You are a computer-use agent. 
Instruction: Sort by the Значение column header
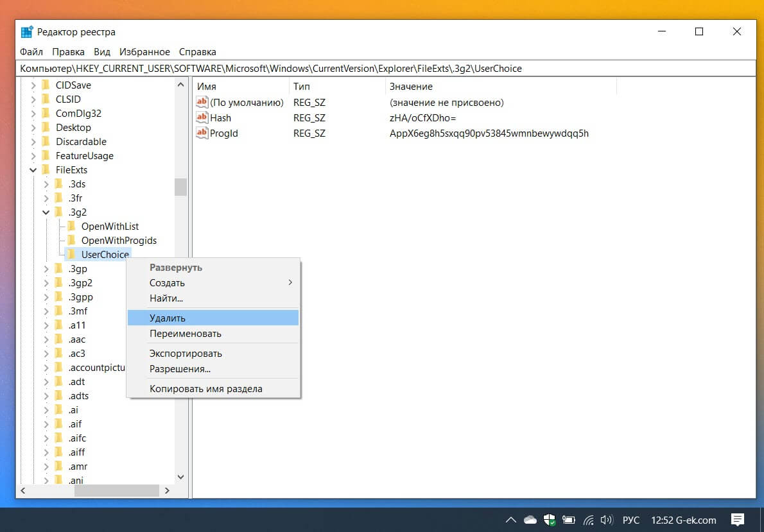coord(501,86)
